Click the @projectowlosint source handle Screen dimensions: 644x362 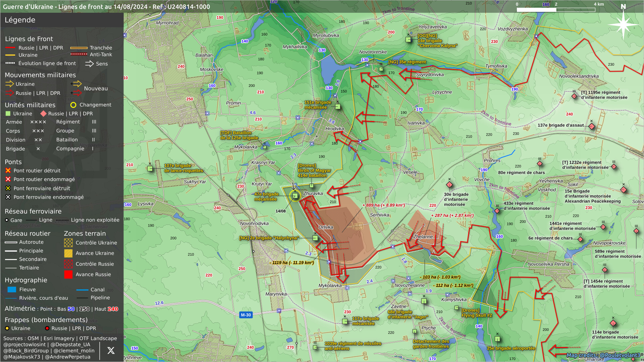[x=24, y=345]
